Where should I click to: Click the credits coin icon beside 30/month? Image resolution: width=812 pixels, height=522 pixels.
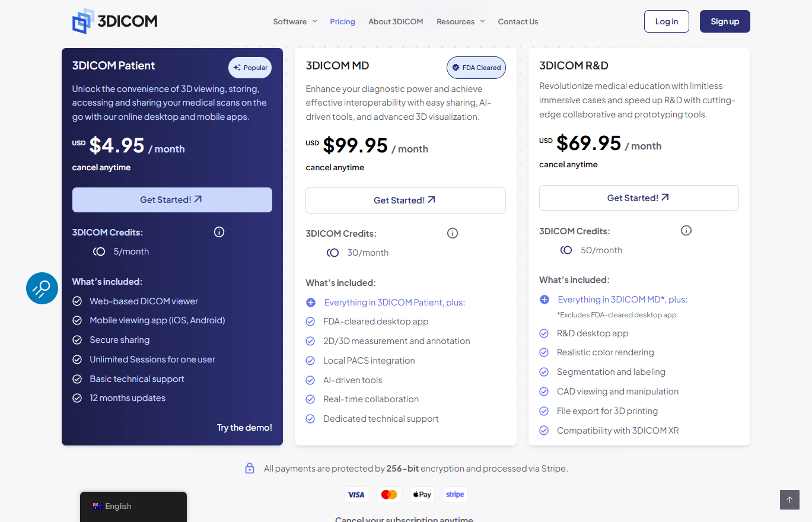pos(333,253)
